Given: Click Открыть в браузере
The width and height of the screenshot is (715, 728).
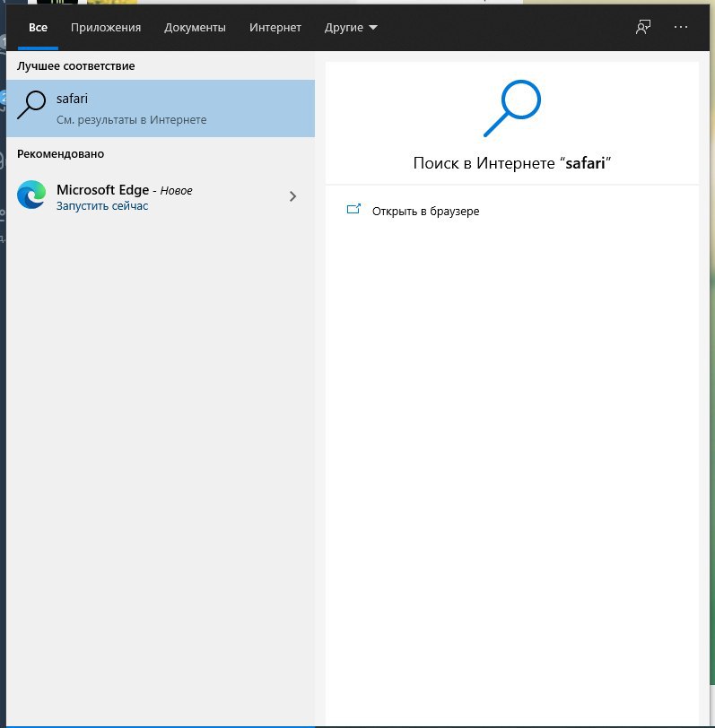Looking at the screenshot, I should [x=425, y=211].
